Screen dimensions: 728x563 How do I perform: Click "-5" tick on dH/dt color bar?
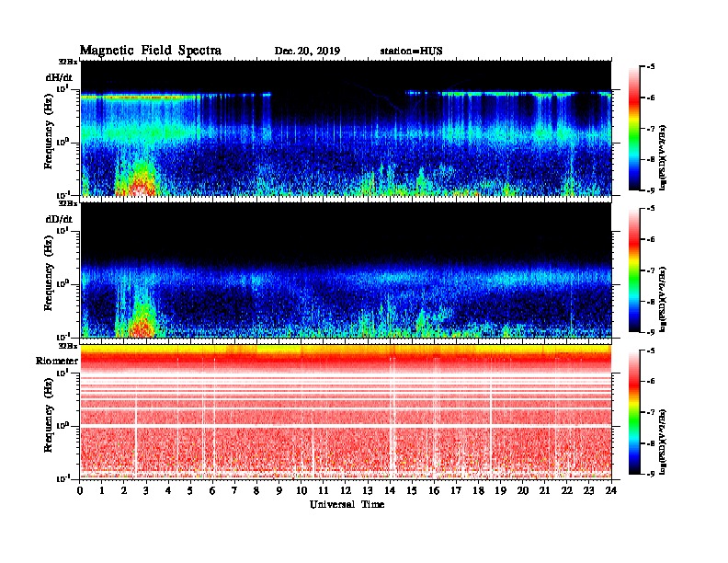click(651, 67)
